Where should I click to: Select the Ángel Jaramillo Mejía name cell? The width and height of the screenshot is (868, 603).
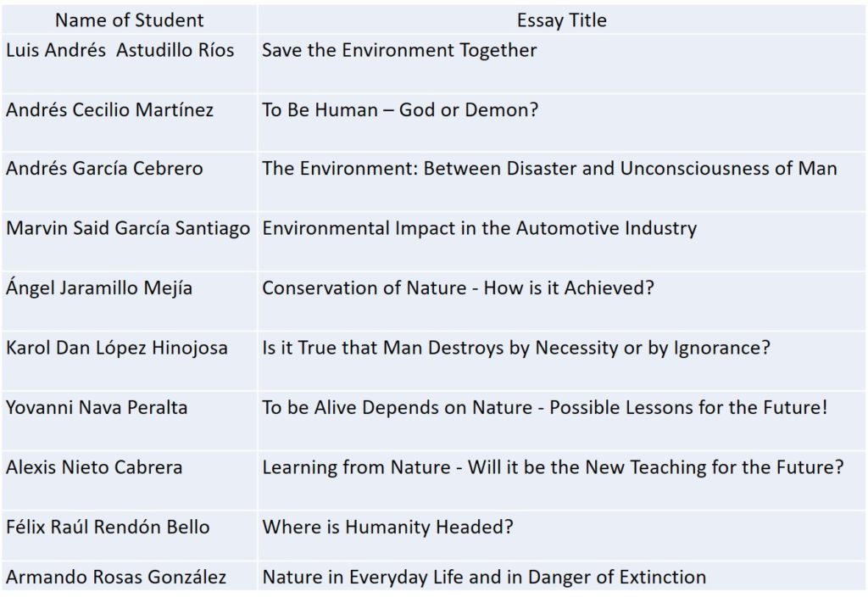[x=99, y=288]
